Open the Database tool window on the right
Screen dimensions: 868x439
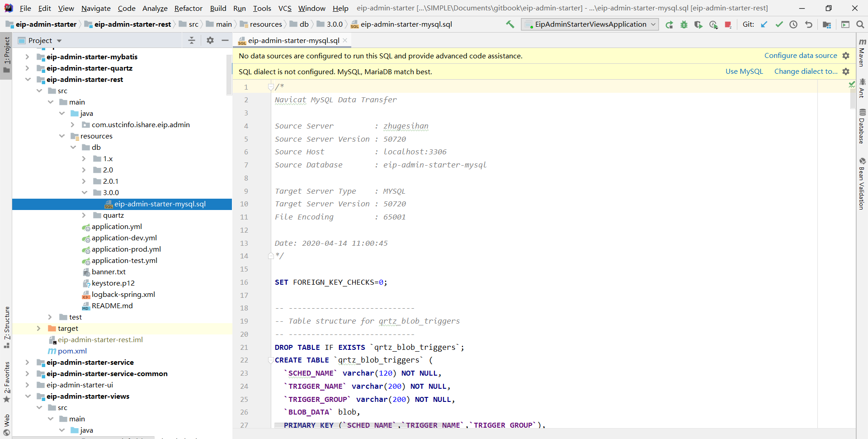coord(862,127)
